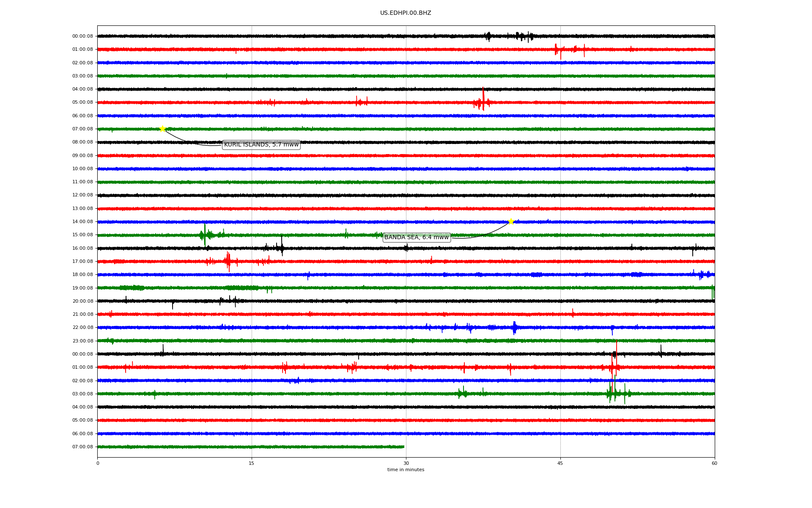Click the 'time in minutes' axis label
This screenshot has height=508, width=812.
[406, 470]
